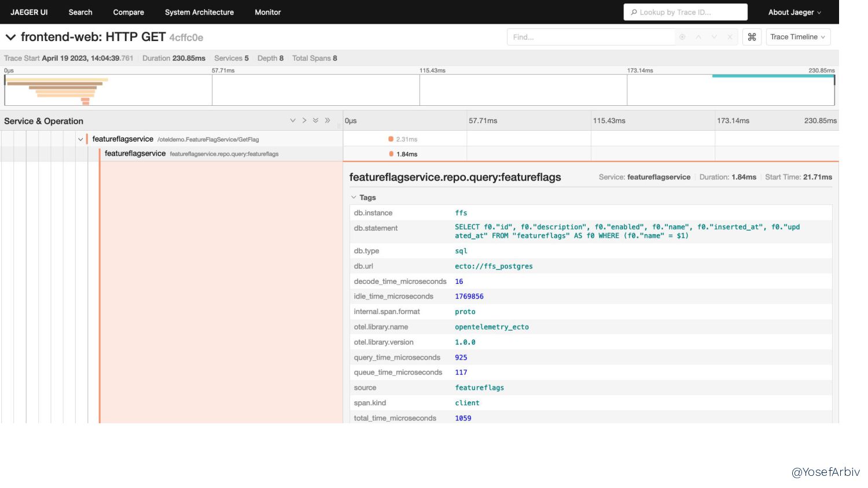
Task: Click the 1.84ms span bar in timeline
Action: (391, 154)
